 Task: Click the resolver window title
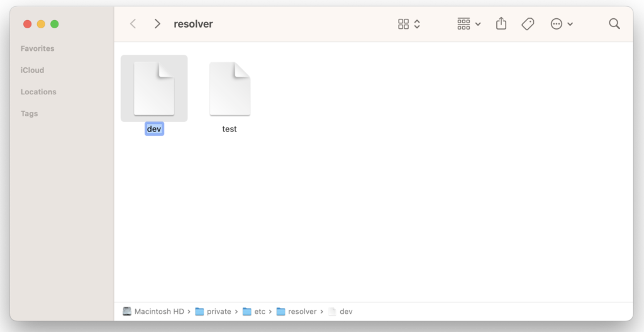(193, 24)
